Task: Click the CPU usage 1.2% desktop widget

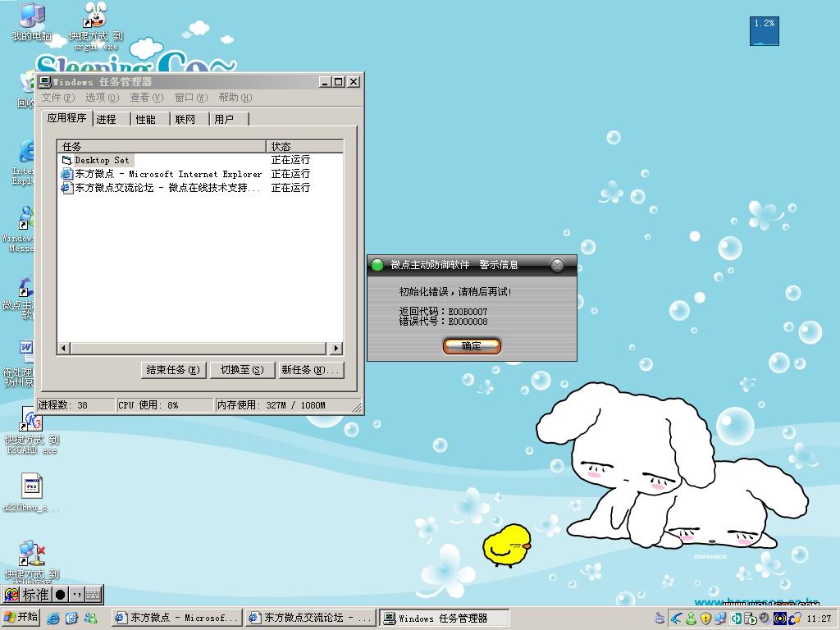Action: 764,31
